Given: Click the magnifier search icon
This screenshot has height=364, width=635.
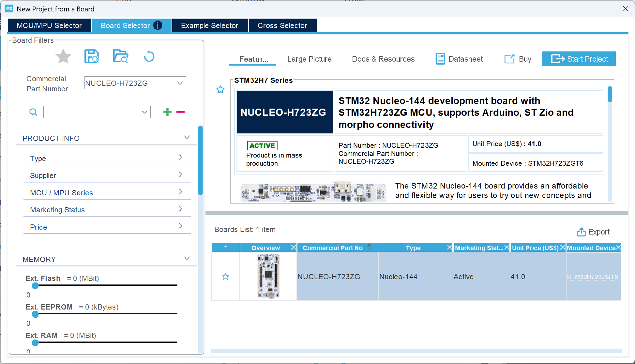Looking at the screenshot, I should (x=33, y=112).
